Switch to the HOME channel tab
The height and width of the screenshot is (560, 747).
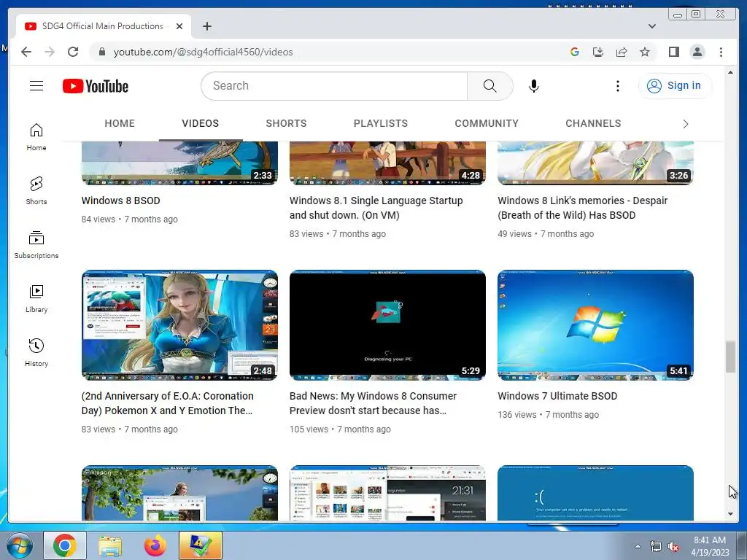click(x=120, y=123)
